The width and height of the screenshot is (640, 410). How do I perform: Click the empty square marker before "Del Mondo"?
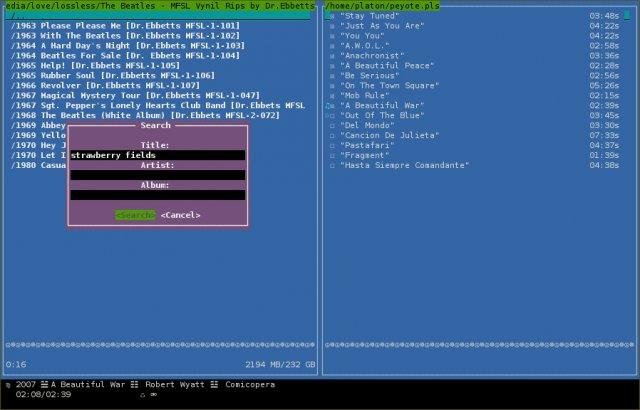332,126
